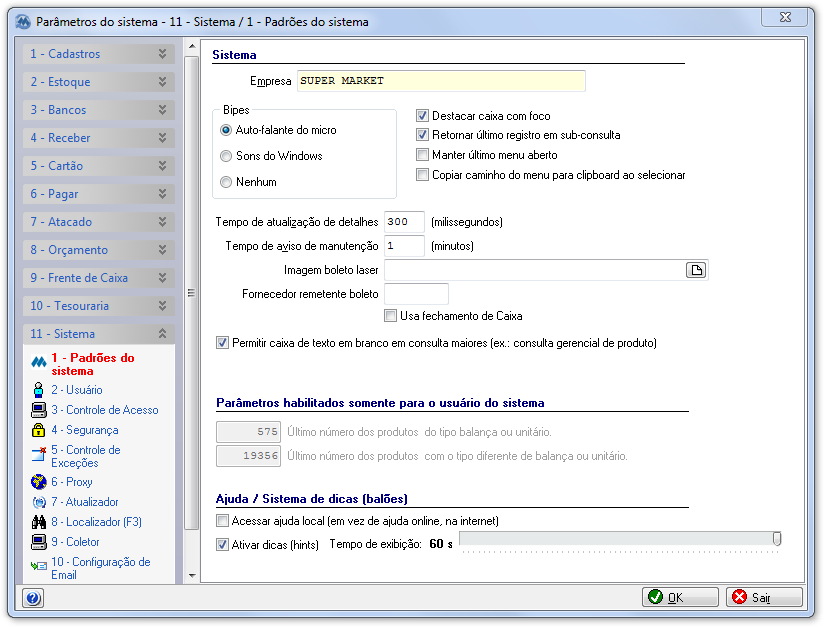
Task: Enable Acessar ajuda local checkbox
Action: (x=223, y=521)
